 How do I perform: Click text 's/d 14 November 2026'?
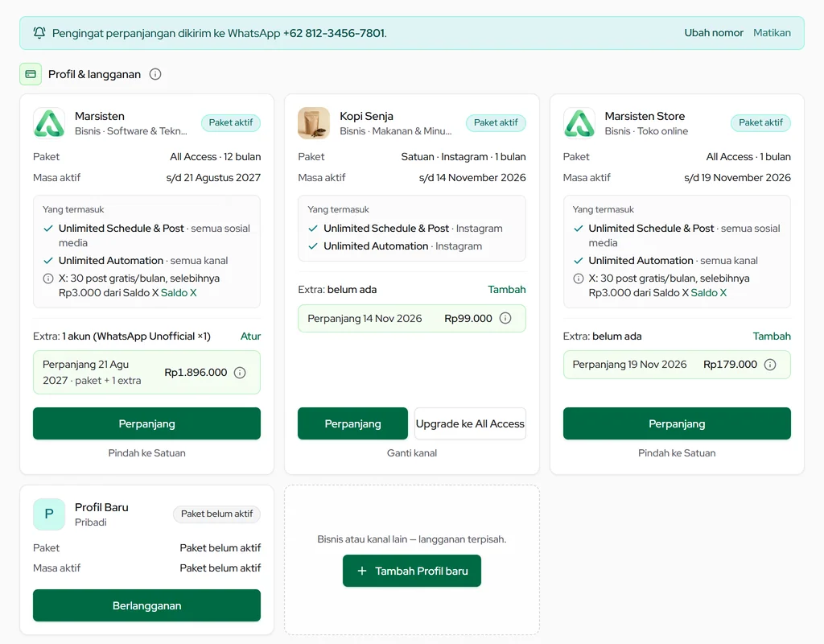pos(472,178)
